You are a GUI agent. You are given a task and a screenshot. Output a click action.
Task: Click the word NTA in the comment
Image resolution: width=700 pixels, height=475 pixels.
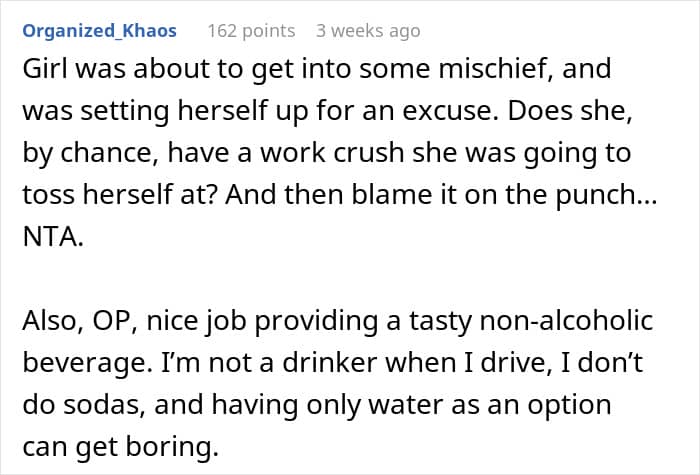(x=53, y=237)
